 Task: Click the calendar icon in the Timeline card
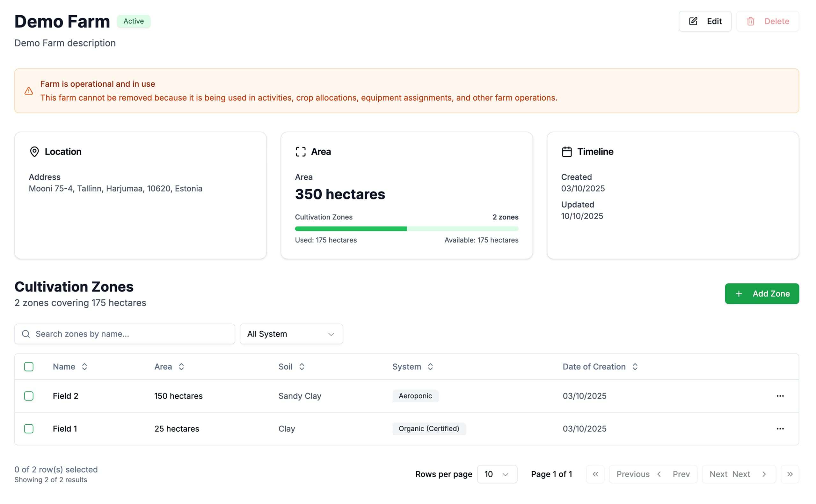click(567, 151)
